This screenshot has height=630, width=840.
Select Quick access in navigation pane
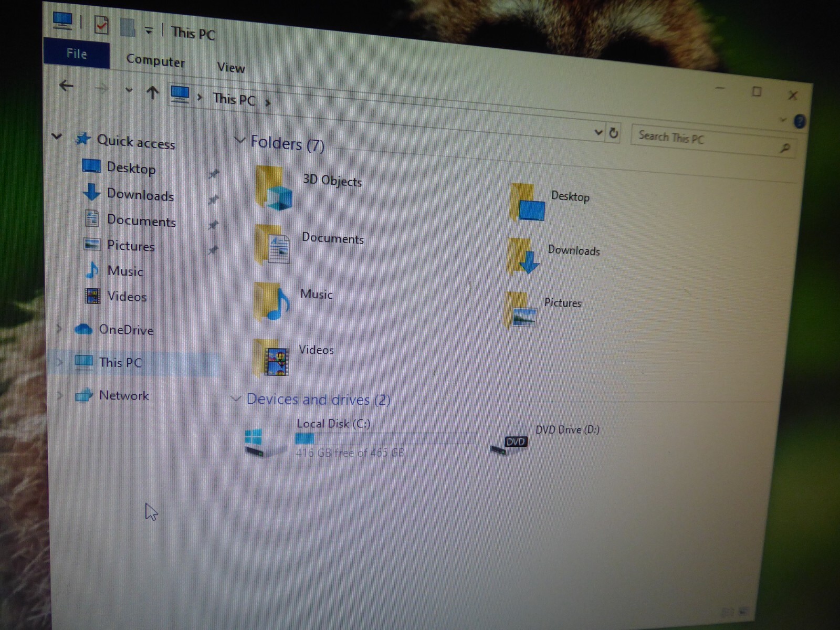136,142
